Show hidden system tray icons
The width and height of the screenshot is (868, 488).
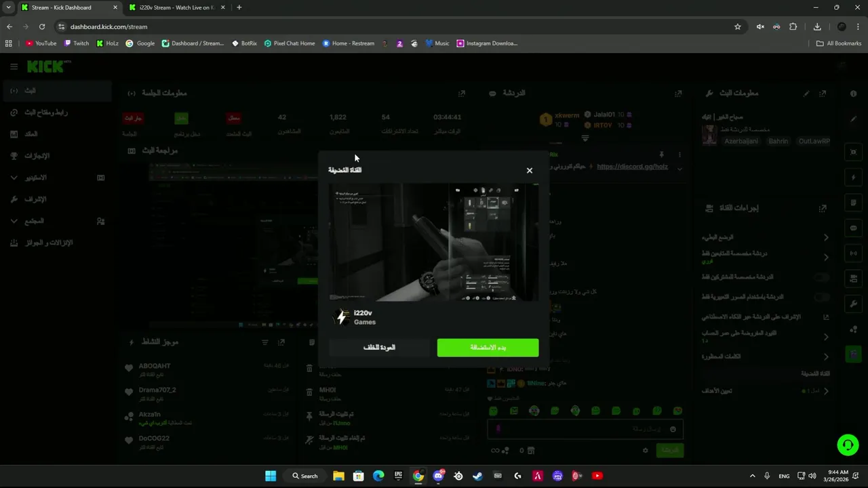(752, 476)
